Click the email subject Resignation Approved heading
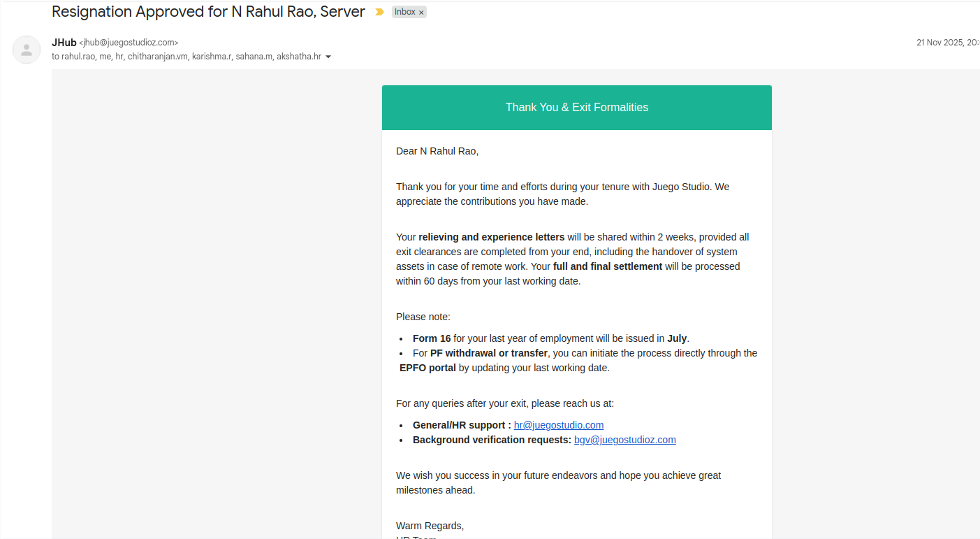The height and width of the screenshot is (539, 980). 208,12
